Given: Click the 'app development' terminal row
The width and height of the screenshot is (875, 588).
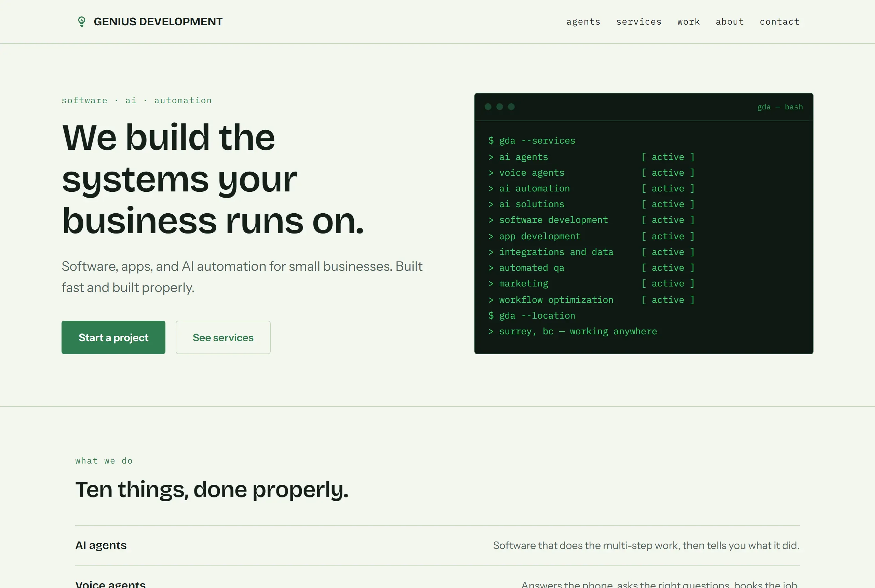Looking at the screenshot, I should 591,236.
